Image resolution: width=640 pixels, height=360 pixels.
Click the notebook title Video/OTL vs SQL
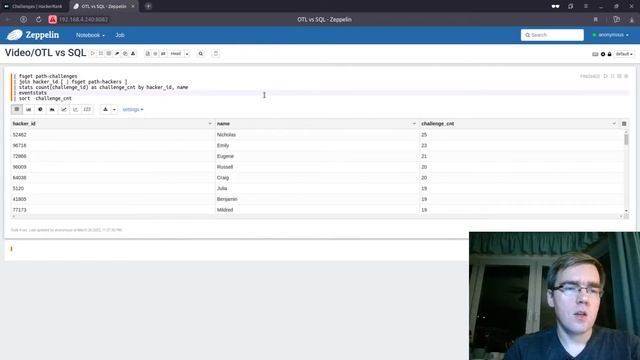coord(45,53)
